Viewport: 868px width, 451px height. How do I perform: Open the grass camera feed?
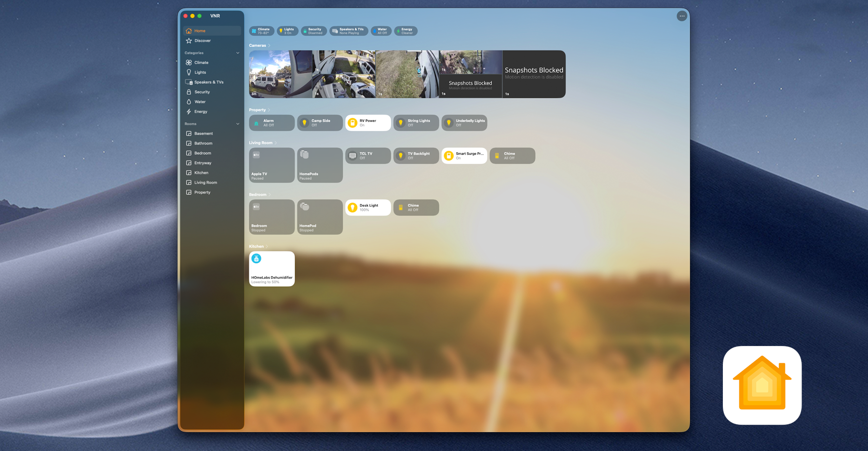pos(407,74)
